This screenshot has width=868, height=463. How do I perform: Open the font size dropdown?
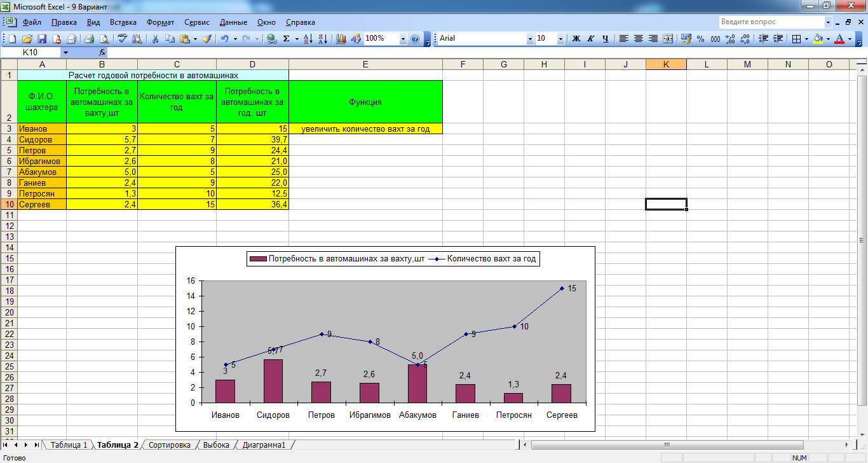(x=560, y=39)
